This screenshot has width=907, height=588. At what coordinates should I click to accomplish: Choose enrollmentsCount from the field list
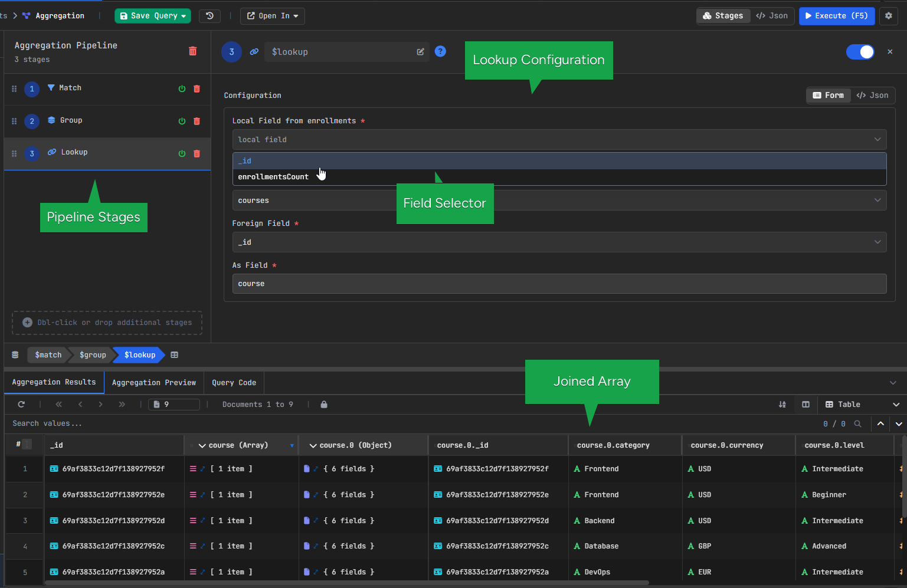559,177
